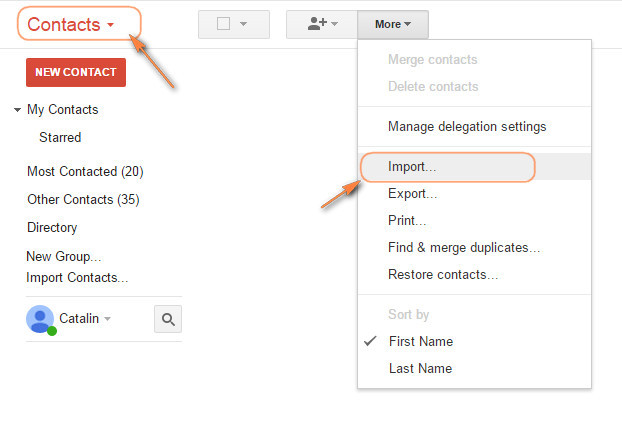Open the Contacts dropdown

coord(71,24)
